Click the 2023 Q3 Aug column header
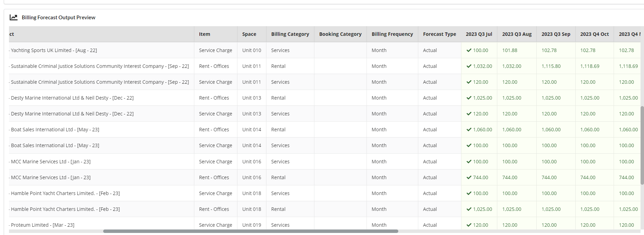644x235 pixels. click(x=517, y=34)
